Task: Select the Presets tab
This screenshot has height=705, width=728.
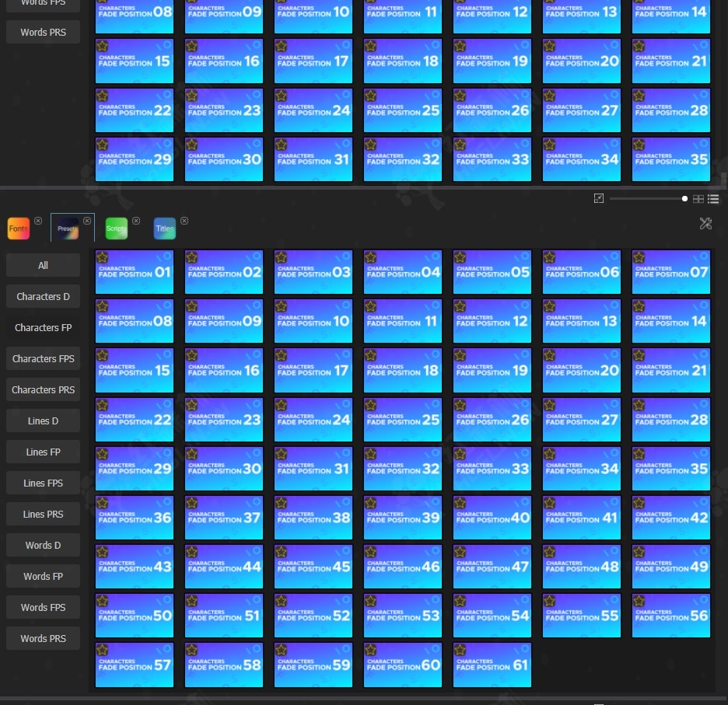Action: click(x=68, y=229)
